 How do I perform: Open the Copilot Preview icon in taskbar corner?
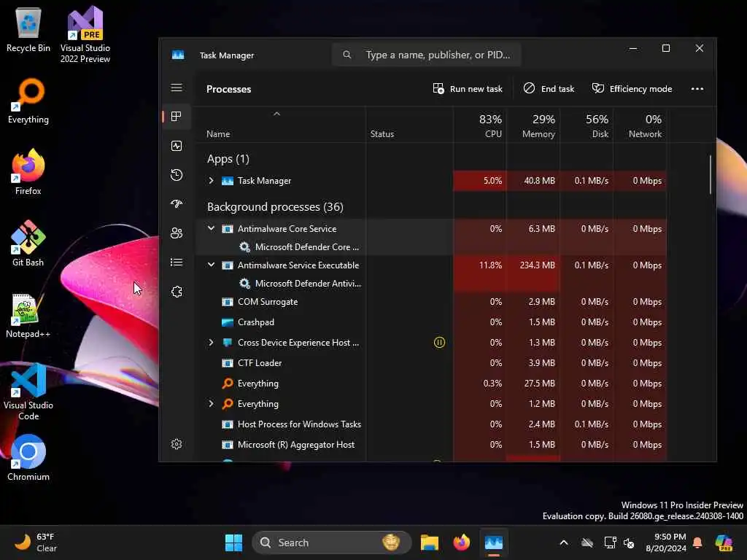(724, 542)
